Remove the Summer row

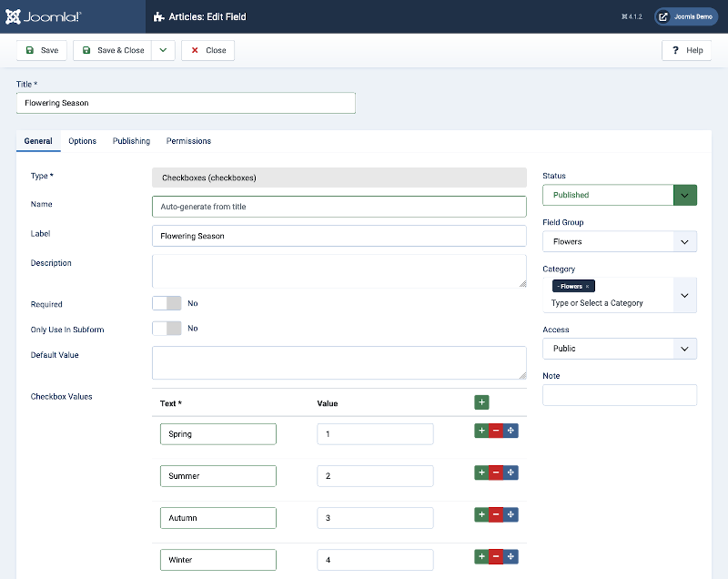[x=496, y=472]
